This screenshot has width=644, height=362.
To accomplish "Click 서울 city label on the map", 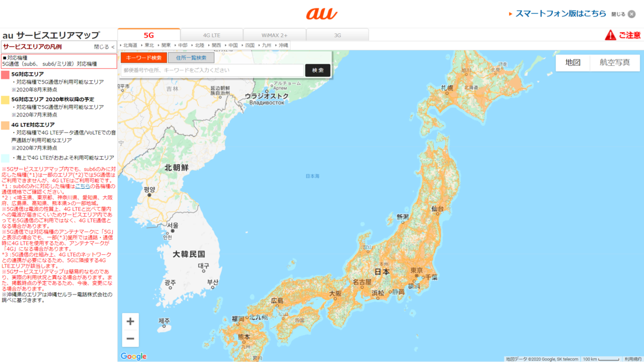I will 172,225.
